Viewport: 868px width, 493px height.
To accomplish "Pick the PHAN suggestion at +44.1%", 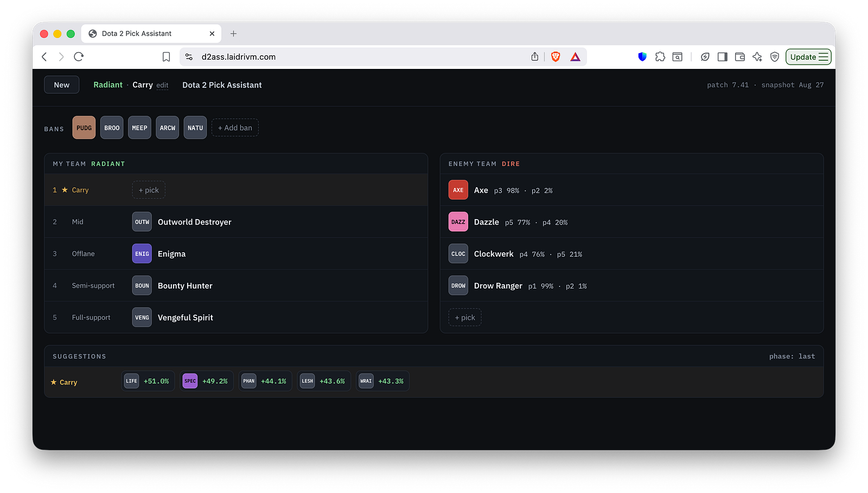I will (x=265, y=381).
